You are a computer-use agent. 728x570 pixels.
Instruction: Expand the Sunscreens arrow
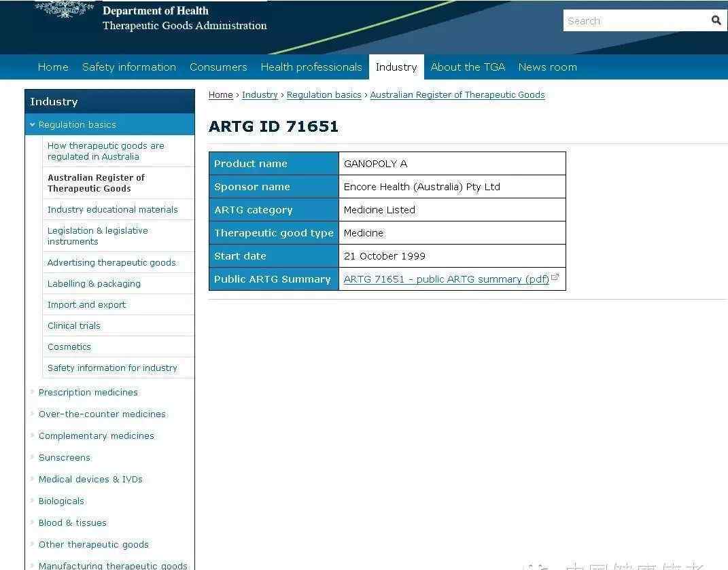tap(32, 457)
